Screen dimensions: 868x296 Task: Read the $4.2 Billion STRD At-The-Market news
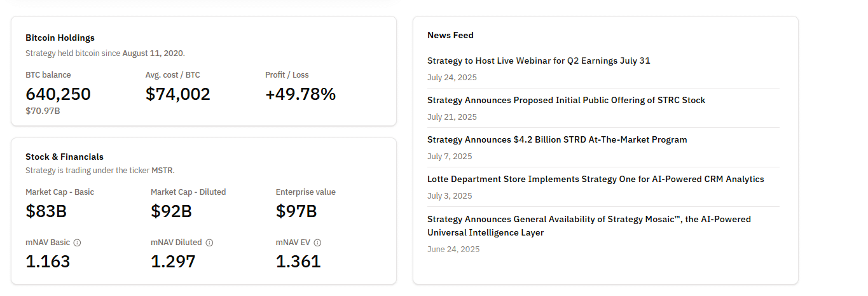tap(557, 140)
